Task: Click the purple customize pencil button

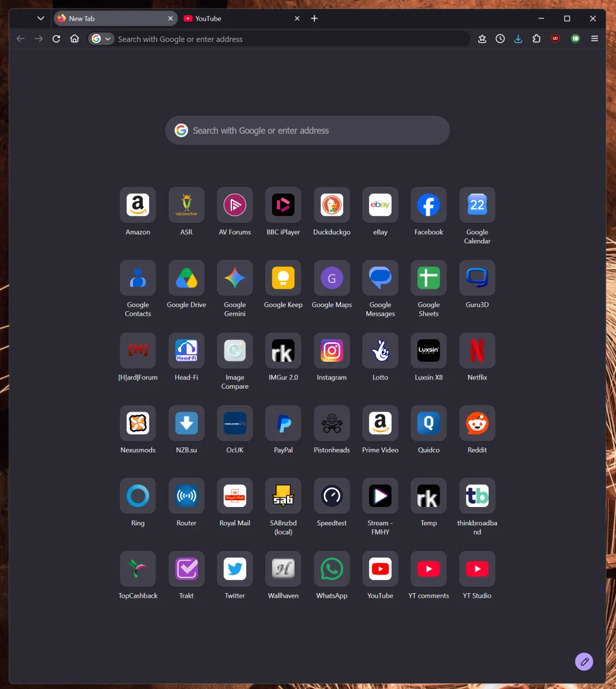Action: click(584, 661)
